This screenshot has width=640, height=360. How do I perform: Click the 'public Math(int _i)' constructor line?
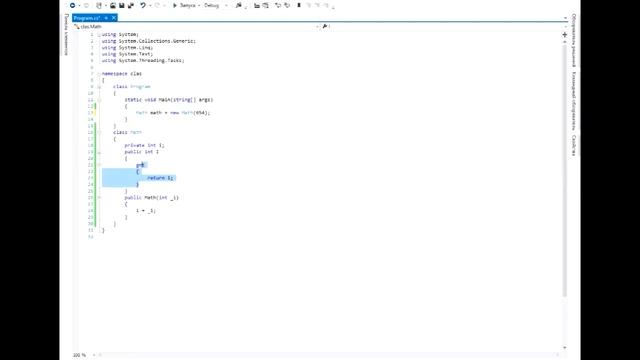pyautogui.click(x=151, y=198)
